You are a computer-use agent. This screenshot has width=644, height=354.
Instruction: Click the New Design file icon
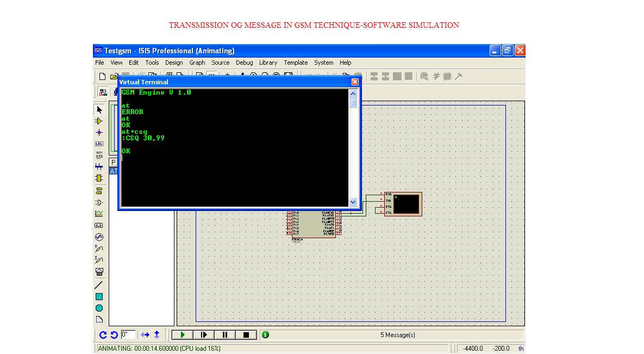(x=102, y=76)
